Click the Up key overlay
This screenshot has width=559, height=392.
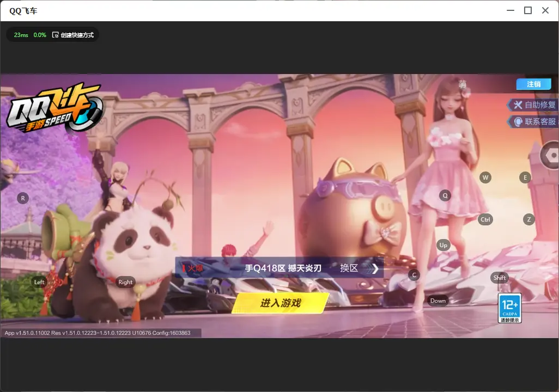pos(443,245)
